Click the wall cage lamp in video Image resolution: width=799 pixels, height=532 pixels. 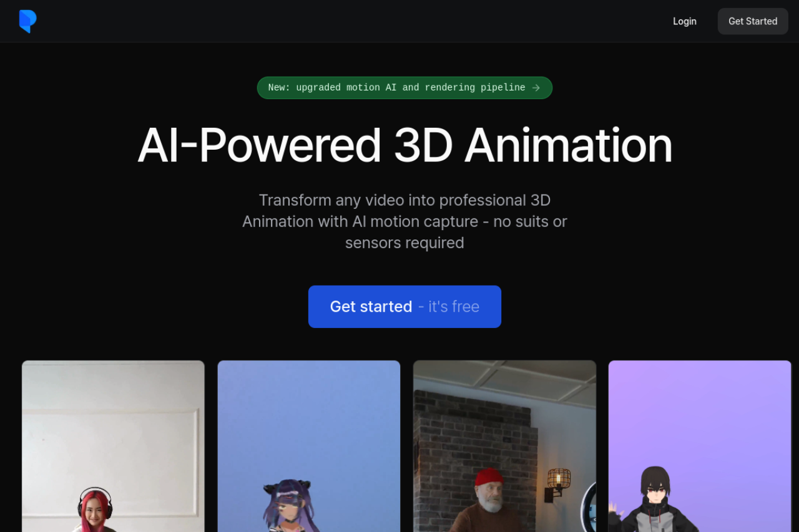(x=559, y=479)
